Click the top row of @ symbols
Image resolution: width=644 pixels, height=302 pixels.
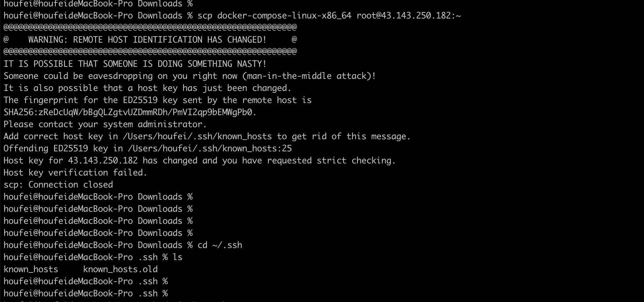click(x=150, y=27)
